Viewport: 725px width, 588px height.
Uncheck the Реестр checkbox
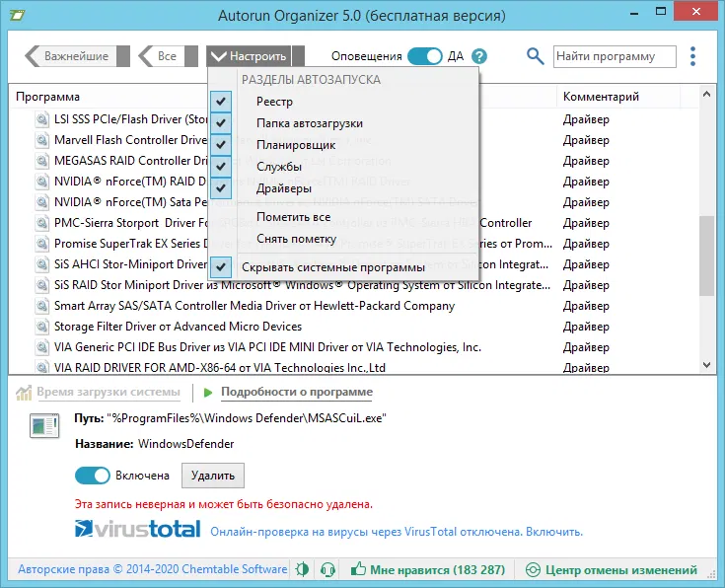[x=221, y=102]
